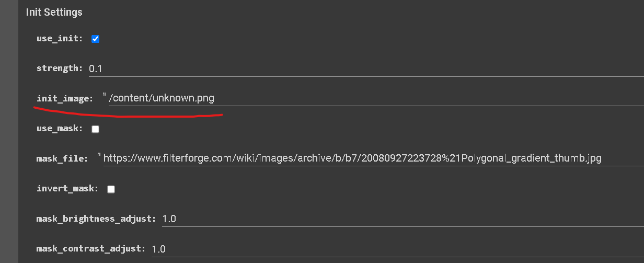
Task: Enable the use_mask checkbox
Action: pyautogui.click(x=95, y=129)
